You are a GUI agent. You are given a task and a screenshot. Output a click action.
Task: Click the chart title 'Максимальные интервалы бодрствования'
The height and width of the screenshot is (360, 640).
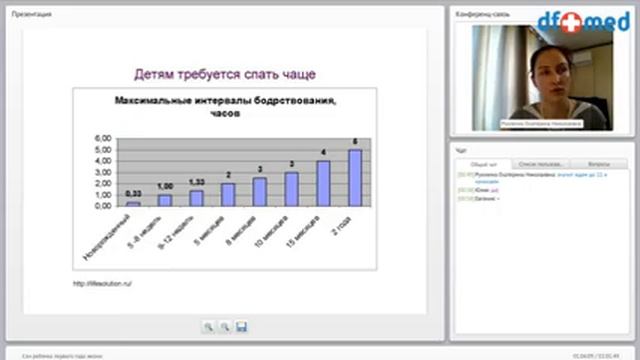click(x=225, y=107)
